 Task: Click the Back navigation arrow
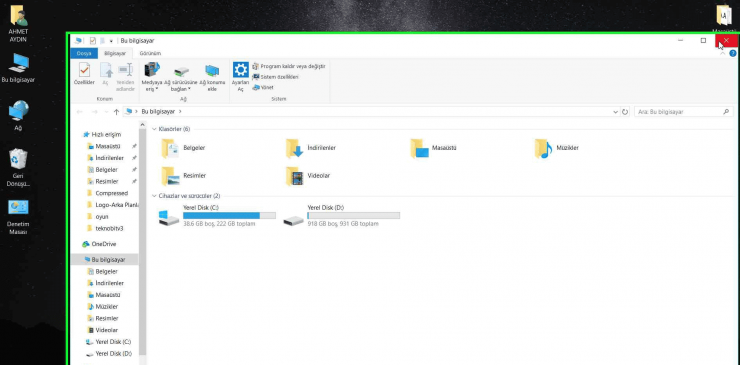click(x=79, y=112)
